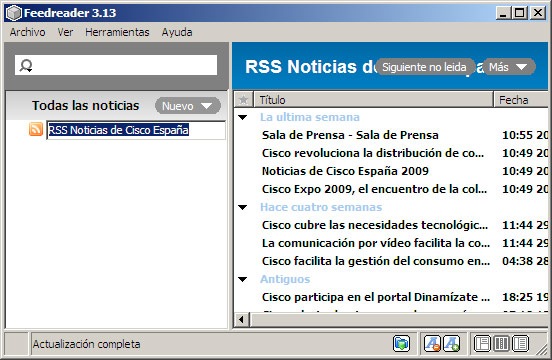Viewport: 552px width, 360px height.
Task: Click the orange RSS feed icon
Action: (36, 129)
